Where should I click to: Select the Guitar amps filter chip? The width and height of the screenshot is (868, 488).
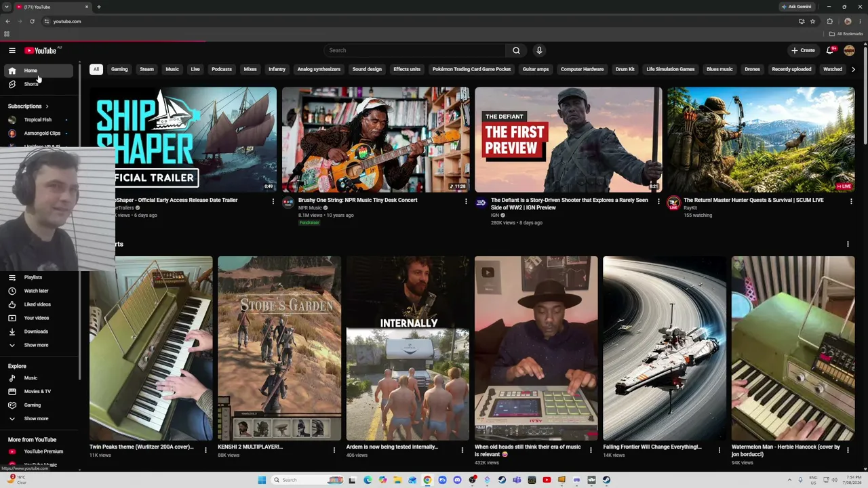coord(536,69)
